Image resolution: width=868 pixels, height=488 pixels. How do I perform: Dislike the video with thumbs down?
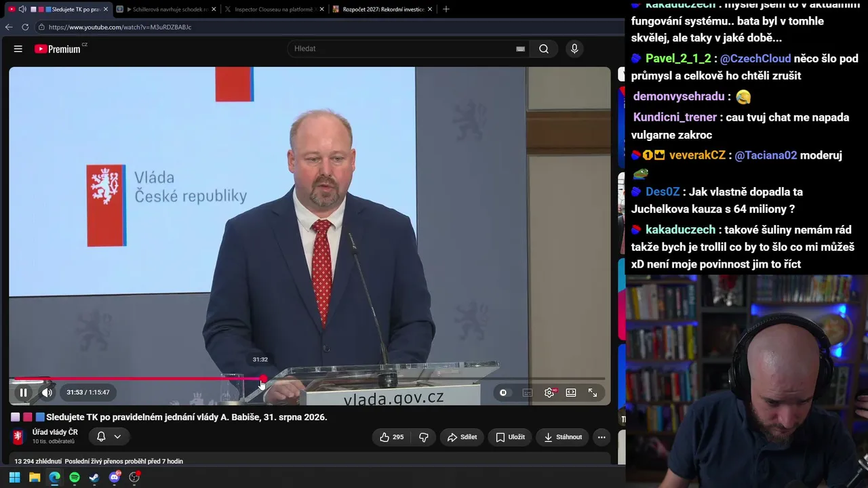(424, 437)
